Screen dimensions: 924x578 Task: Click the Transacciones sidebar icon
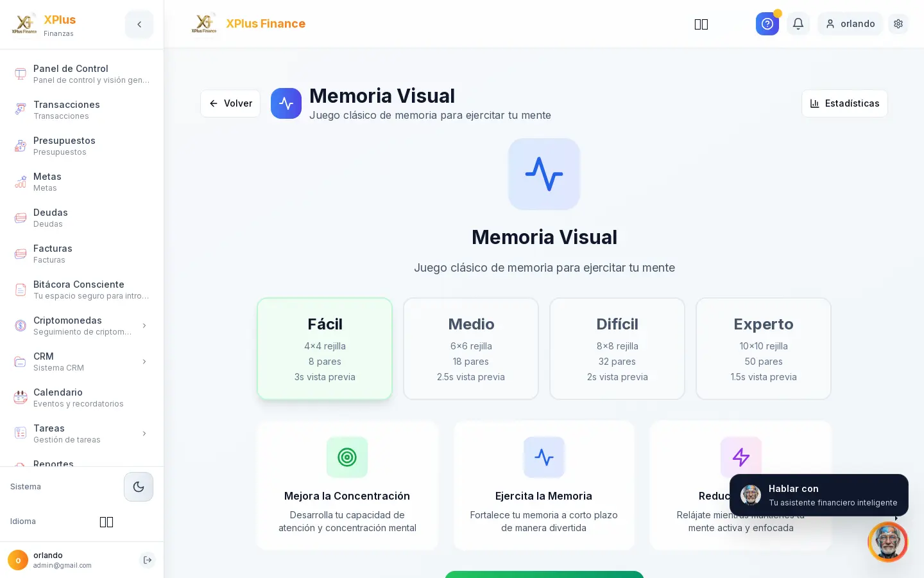[x=21, y=110]
